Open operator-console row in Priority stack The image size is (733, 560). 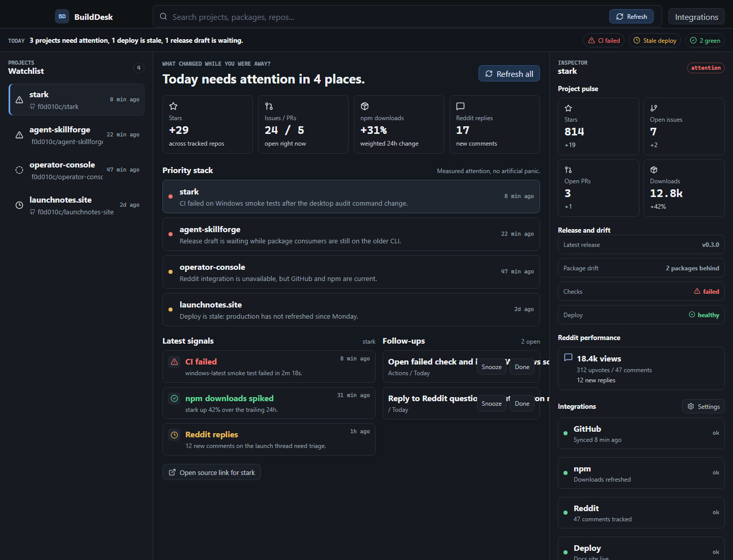tap(351, 272)
